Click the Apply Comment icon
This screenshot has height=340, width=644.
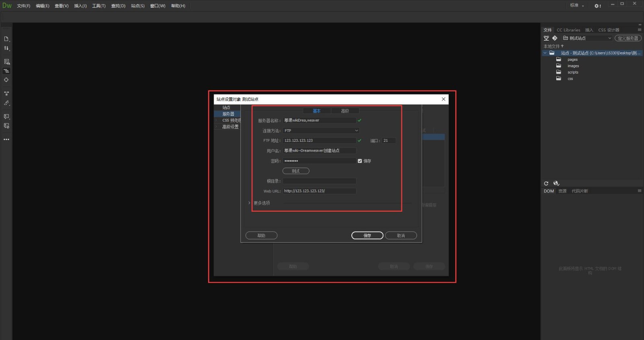point(6,116)
